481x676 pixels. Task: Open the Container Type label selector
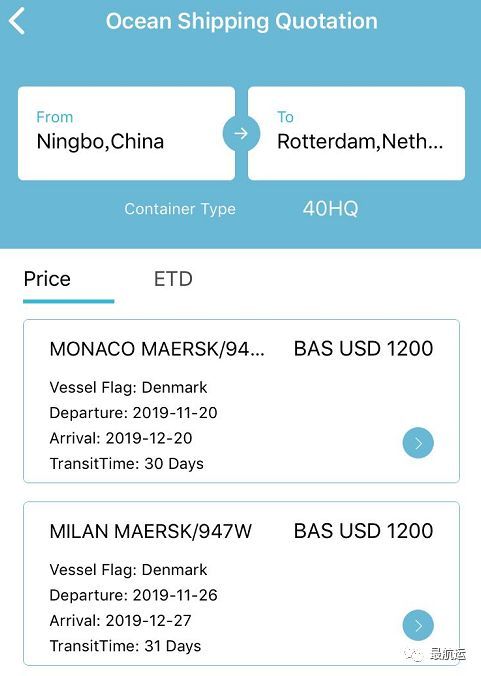pos(180,209)
